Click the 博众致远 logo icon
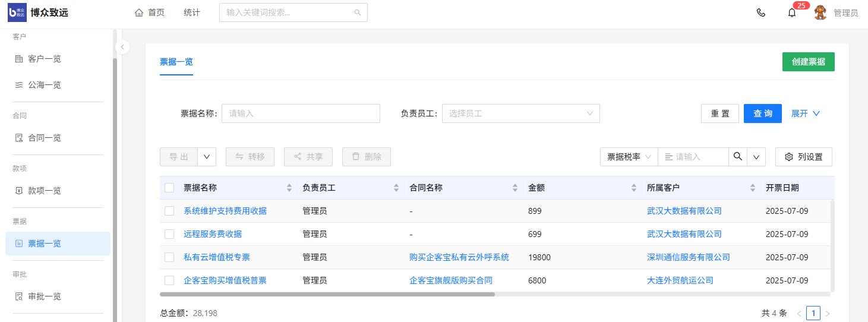868x322 pixels. (17, 12)
